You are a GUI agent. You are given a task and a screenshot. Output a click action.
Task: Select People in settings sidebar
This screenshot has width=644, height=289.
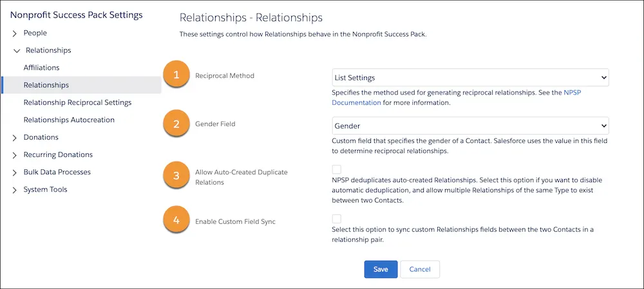pyautogui.click(x=35, y=33)
